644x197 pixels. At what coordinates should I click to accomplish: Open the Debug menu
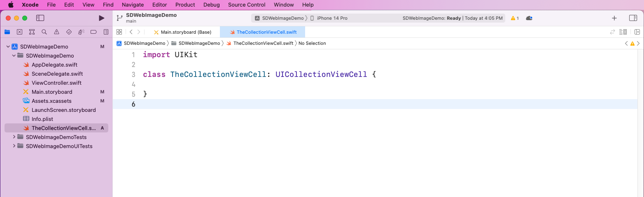coord(212,5)
